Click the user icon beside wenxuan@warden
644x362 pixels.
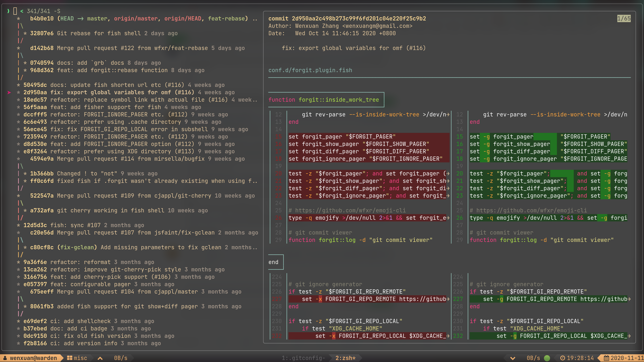pos(5,358)
